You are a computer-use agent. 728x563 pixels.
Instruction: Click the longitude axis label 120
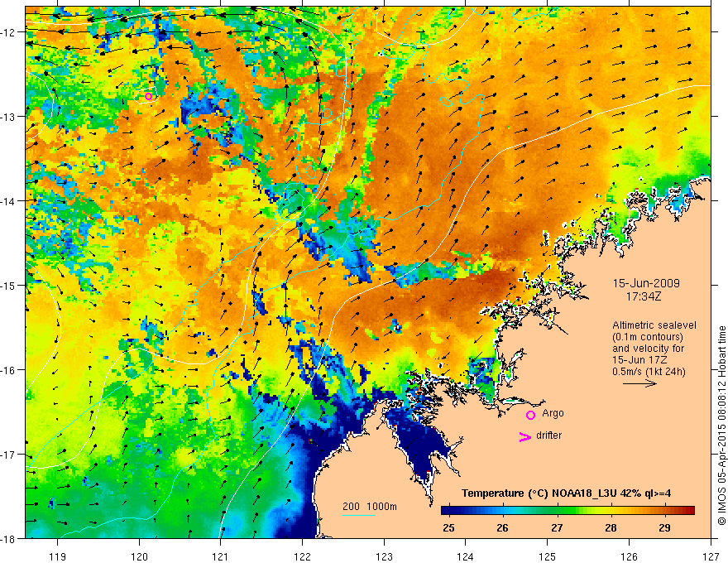coord(139,556)
